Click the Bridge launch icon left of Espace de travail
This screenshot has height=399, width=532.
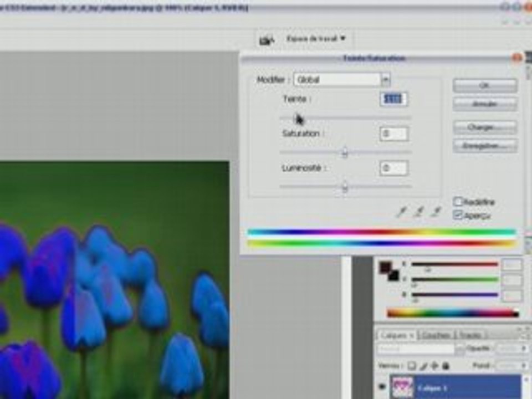click(x=267, y=40)
